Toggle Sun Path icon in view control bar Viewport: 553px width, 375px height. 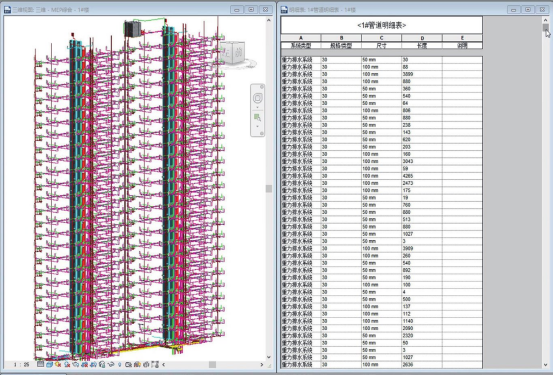[x=58, y=364]
